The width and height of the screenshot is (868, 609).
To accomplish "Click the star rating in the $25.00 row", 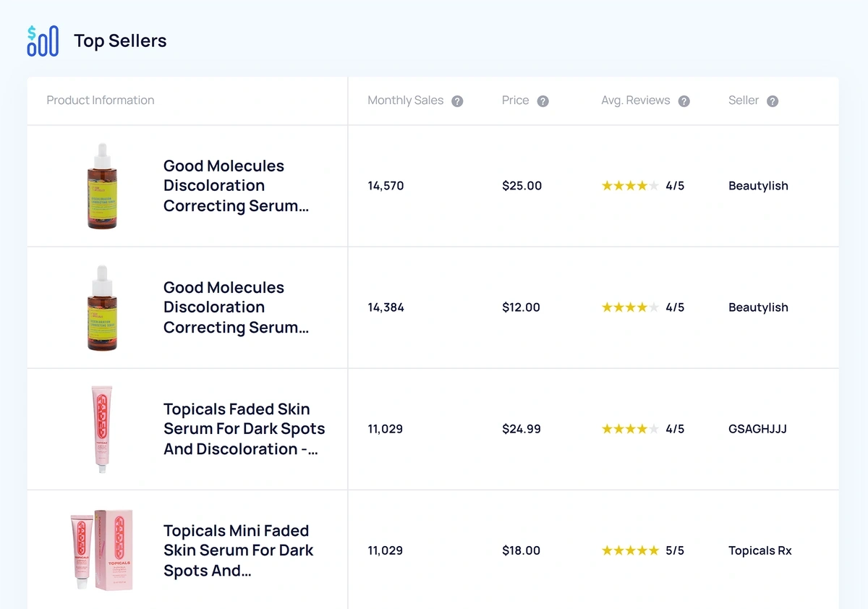I will (630, 186).
